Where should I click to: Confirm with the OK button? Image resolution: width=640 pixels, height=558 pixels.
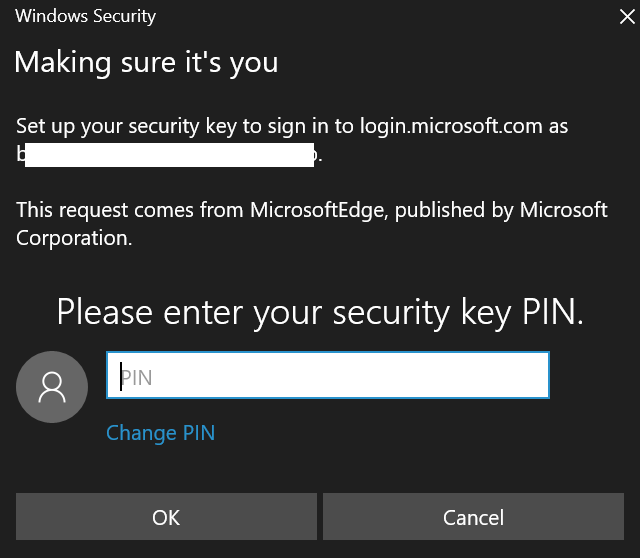(166, 518)
